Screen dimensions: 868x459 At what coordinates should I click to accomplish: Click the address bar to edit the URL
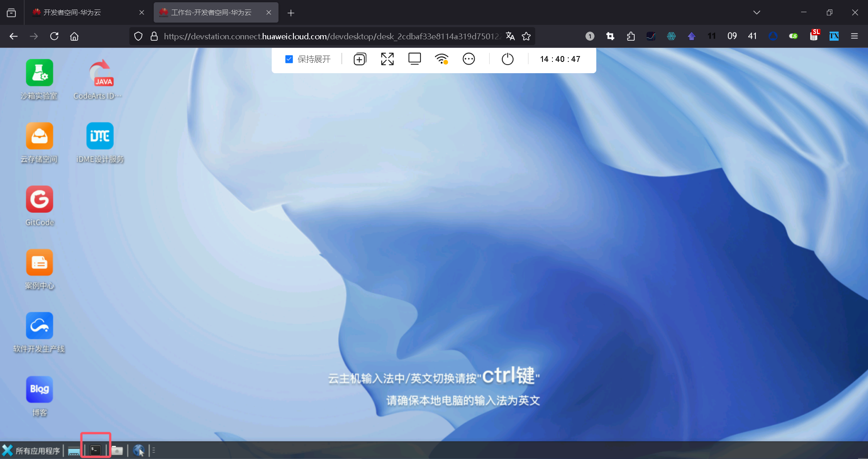pyautogui.click(x=316, y=36)
